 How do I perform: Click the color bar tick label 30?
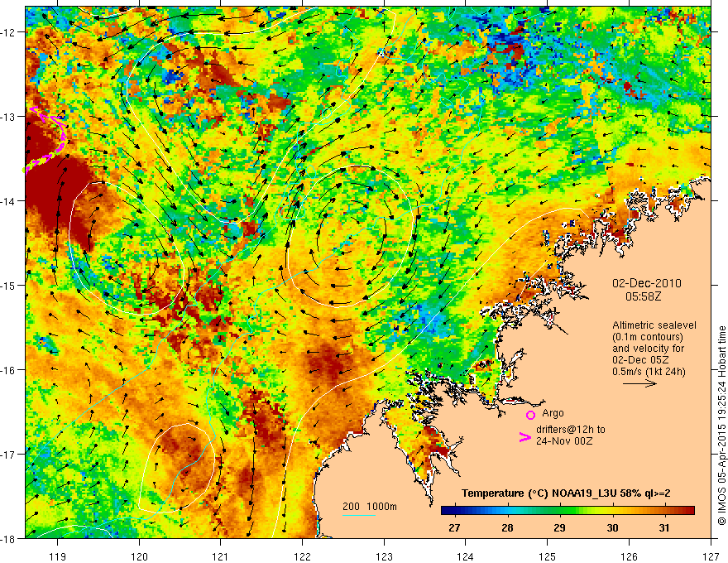click(612, 527)
